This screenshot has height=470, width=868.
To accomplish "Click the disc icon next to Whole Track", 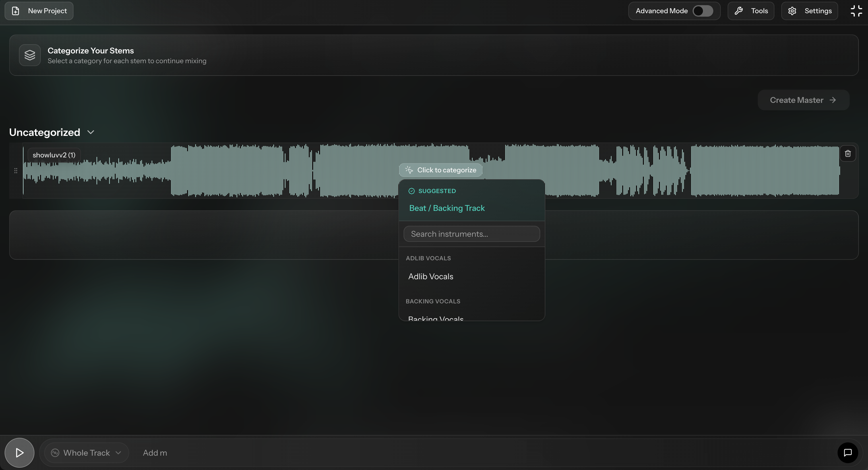I will pos(55,453).
